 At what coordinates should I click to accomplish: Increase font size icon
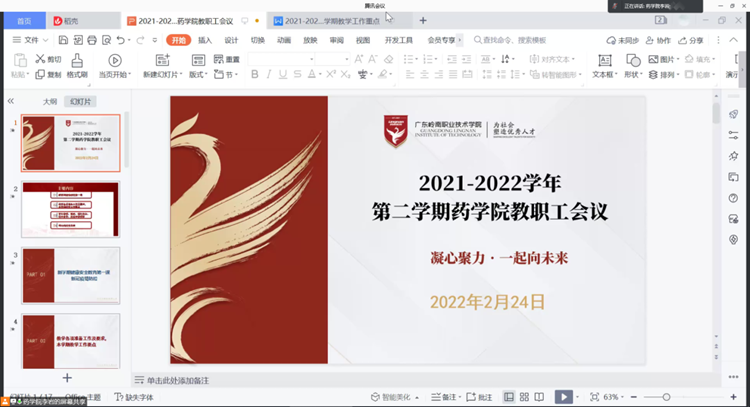coord(358,59)
